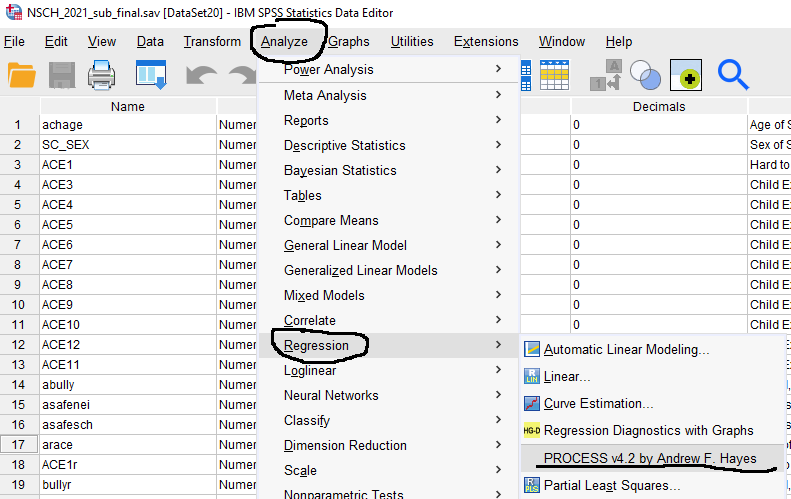Select the Regression menu entry
This screenshot has height=499, width=791.
pos(388,345)
